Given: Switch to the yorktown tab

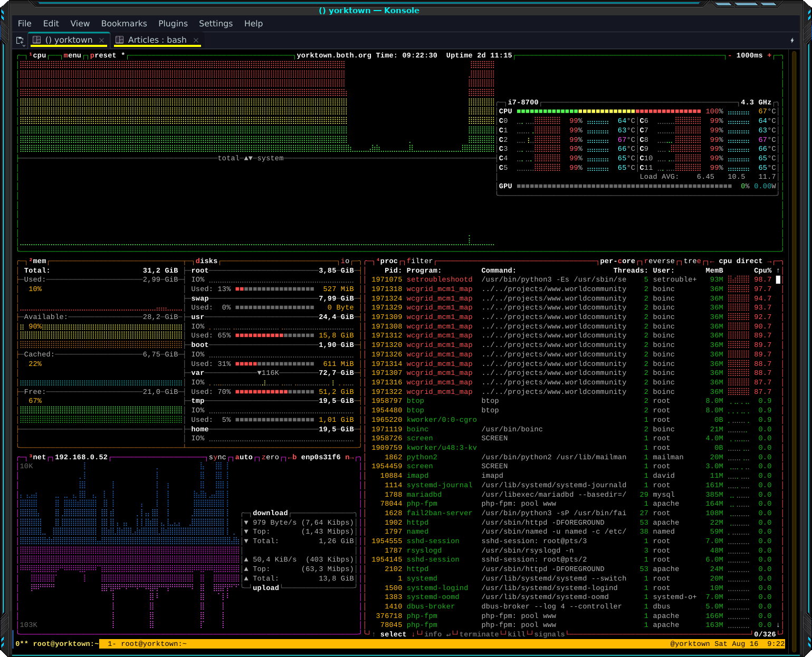Looking at the screenshot, I should point(69,40).
